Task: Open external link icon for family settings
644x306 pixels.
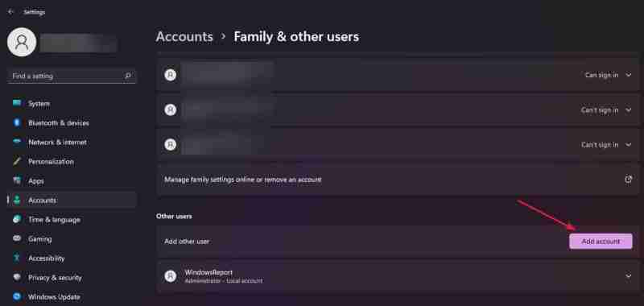Action: (x=628, y=180)
